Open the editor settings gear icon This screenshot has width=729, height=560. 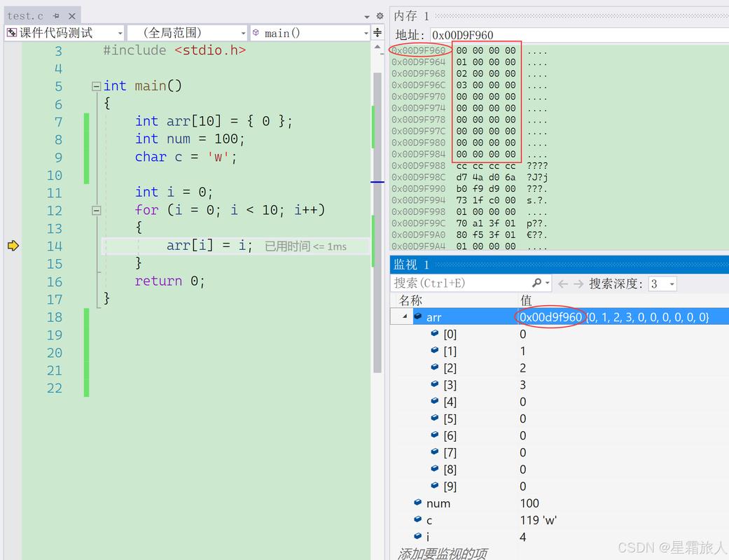380,15
